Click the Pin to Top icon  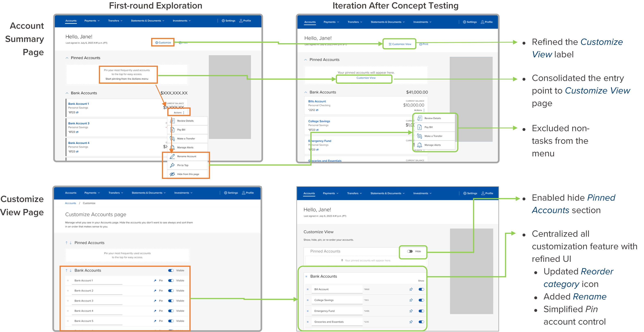pyautogui.click(x=172, y=165)
